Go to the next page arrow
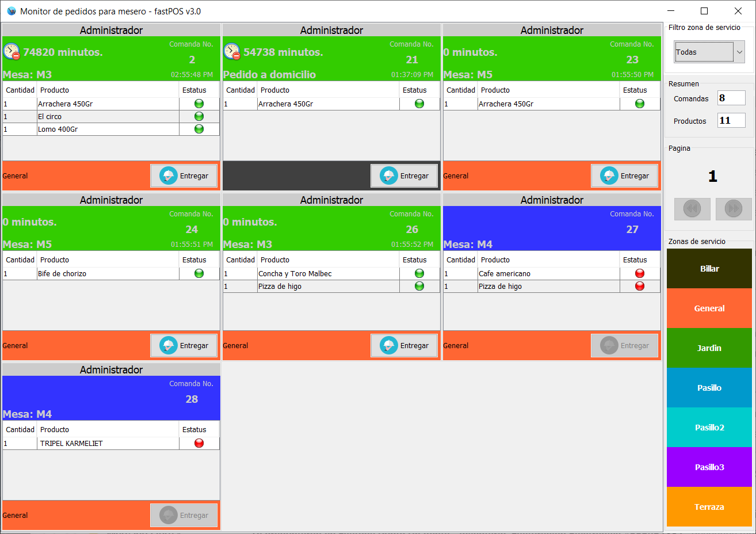Image resolution: width=756 pixels, height=534 pixels. (734, 208)
